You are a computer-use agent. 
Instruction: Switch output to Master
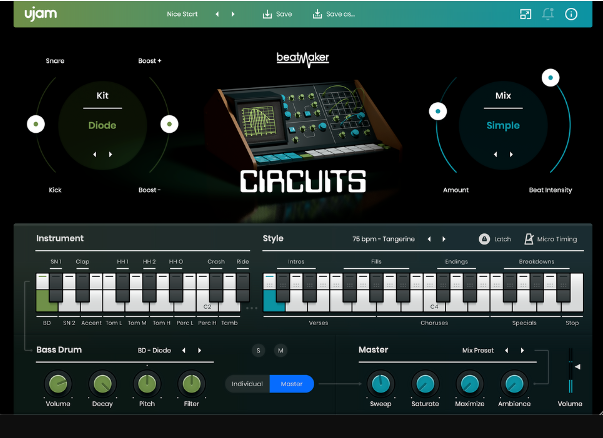(x=292, y=384)
